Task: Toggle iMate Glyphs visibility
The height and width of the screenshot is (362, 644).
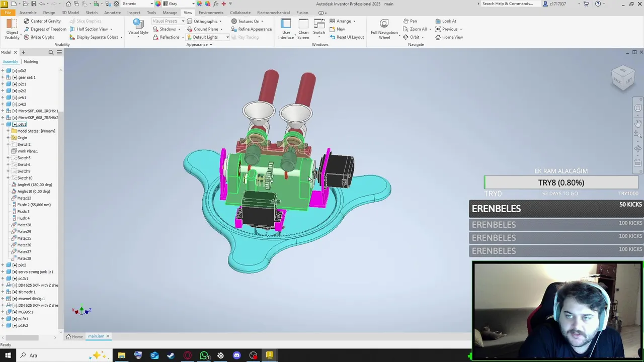Action: coord(39,37)
